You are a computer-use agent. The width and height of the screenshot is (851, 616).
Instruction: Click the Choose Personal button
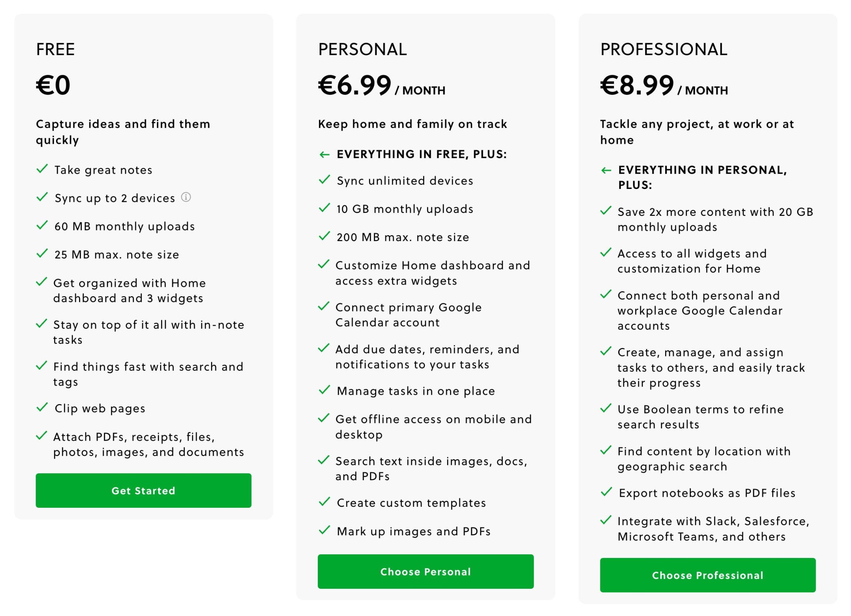(x=425, y=572)
